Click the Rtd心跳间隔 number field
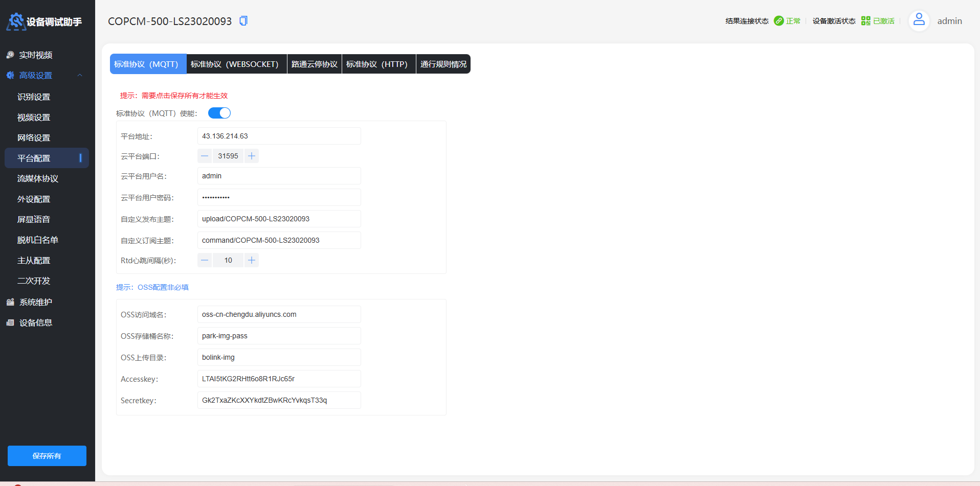The image size is (980, 486). pyautogui.click(x=228, y=260)
